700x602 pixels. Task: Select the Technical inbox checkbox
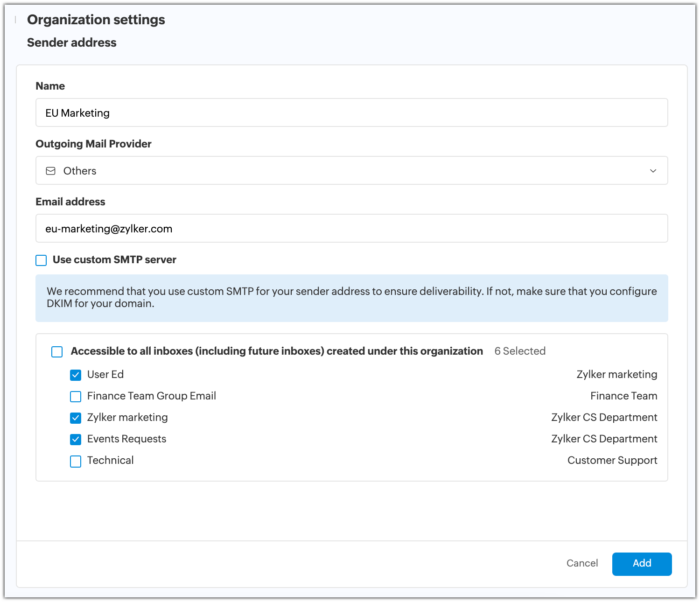coord(76,461)
